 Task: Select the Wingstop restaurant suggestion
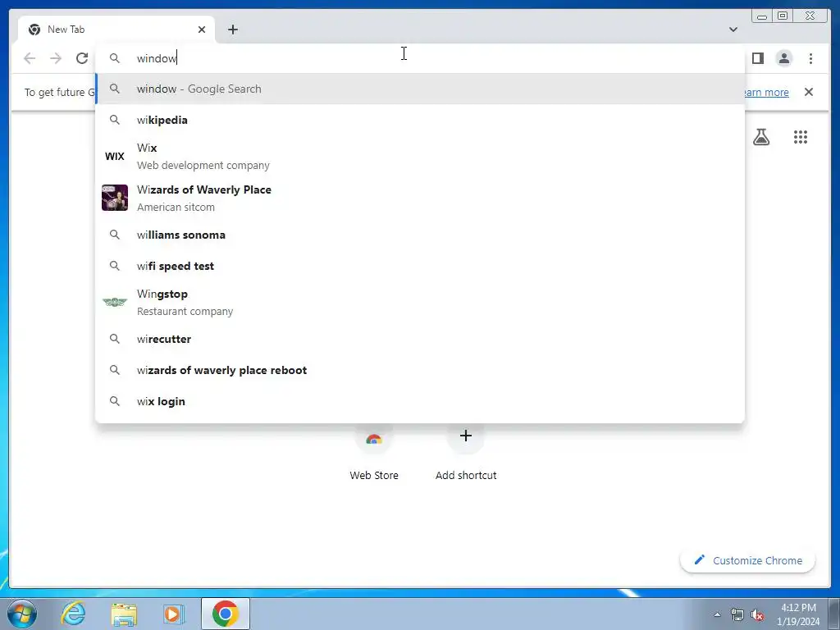pos(420,302)
